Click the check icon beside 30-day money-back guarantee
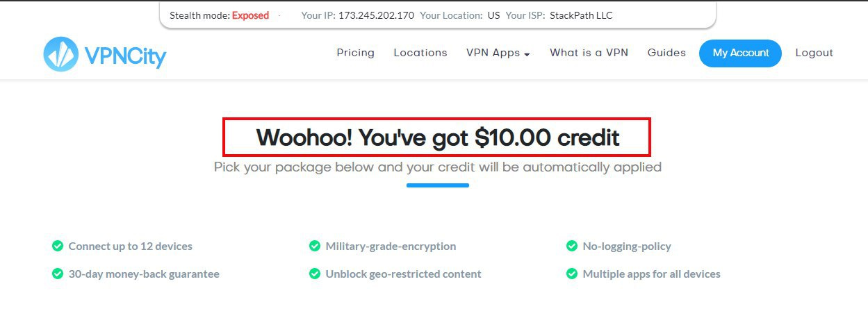The width and height of the screenshot is (868, 318). tap(58, 274)
